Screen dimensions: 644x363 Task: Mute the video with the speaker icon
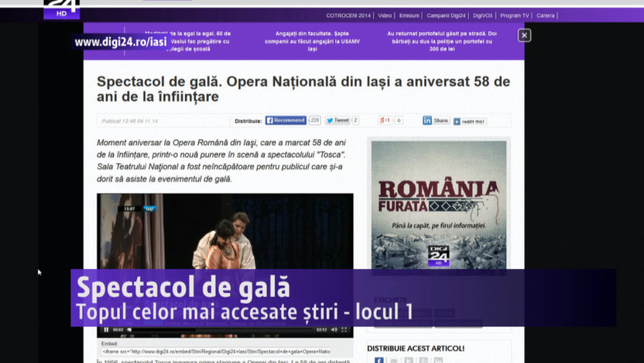tap(334, 330)
